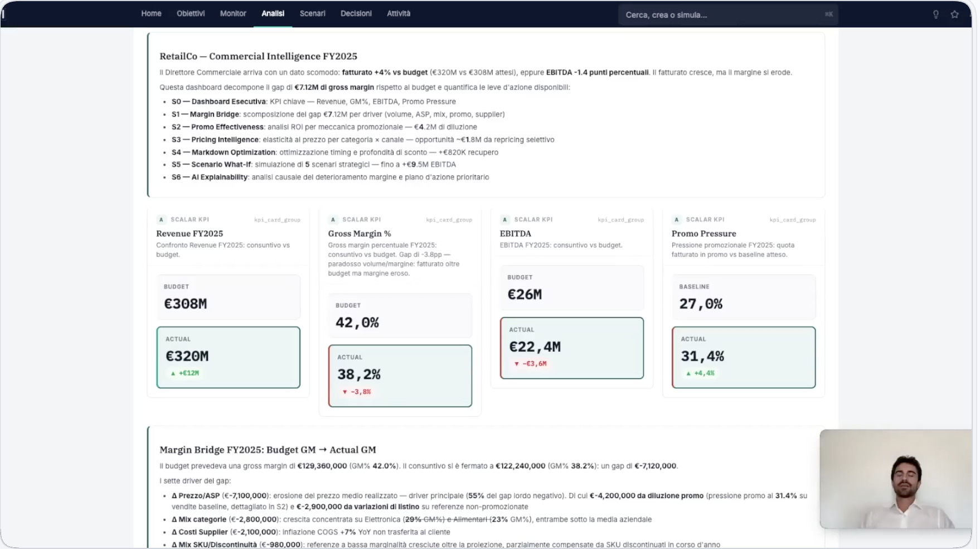Open the Decisioni tab
The height and width of the screenshot is (549, 980).
(x=356, y=13)
